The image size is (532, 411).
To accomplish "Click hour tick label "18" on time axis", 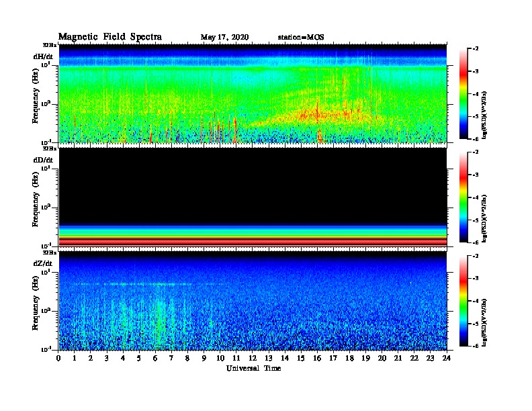I will [349, 358].
